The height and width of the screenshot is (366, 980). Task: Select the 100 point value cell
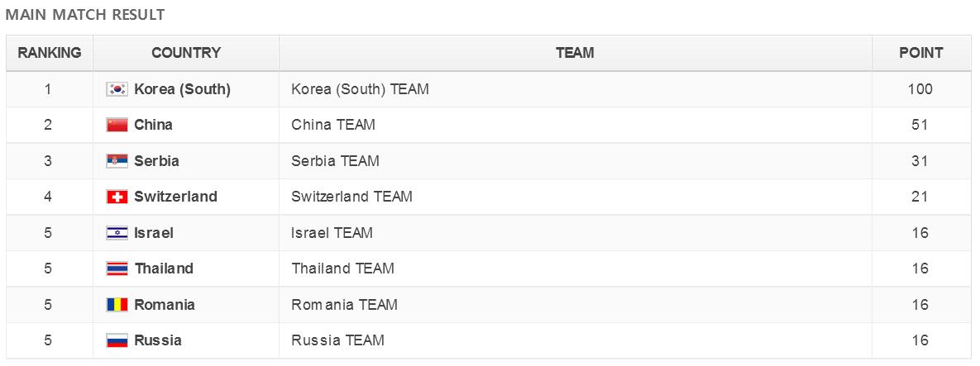click(920, 89)
